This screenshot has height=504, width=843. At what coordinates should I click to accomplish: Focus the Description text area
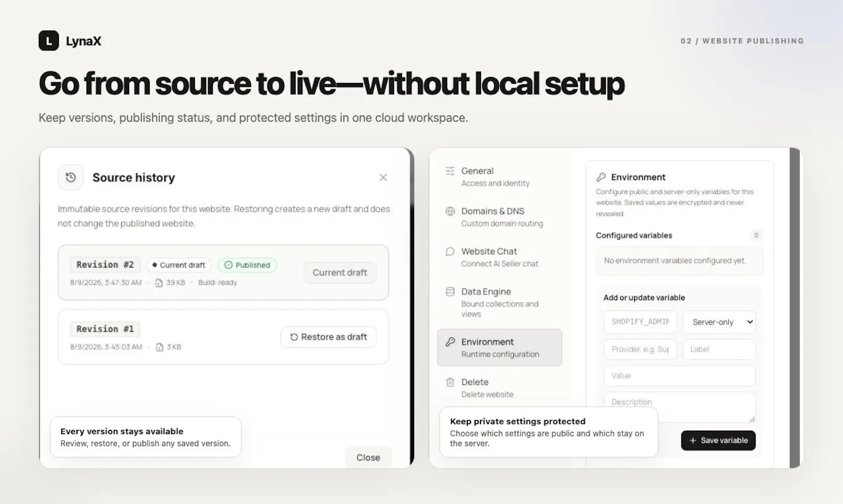(680, 407)
